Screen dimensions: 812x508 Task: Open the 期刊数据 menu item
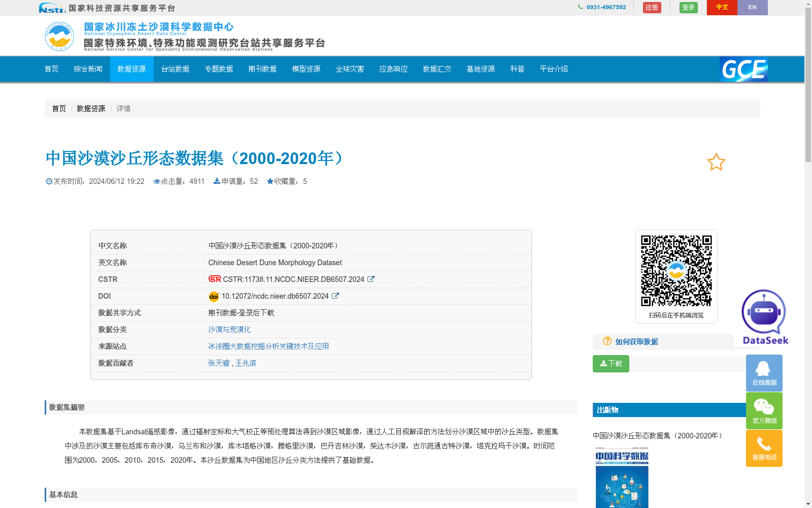(263, 69)
